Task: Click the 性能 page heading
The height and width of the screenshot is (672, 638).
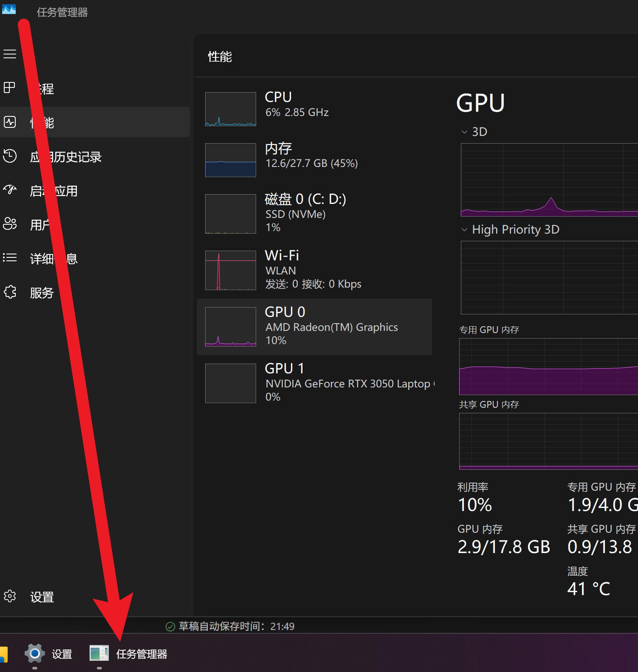Action: tap(220, 56)
